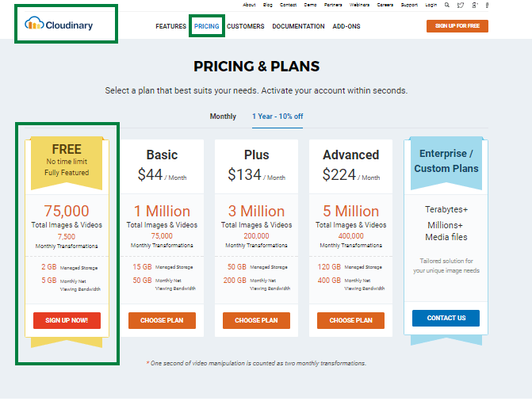Open the Google Plus icon

coord(475,5)
